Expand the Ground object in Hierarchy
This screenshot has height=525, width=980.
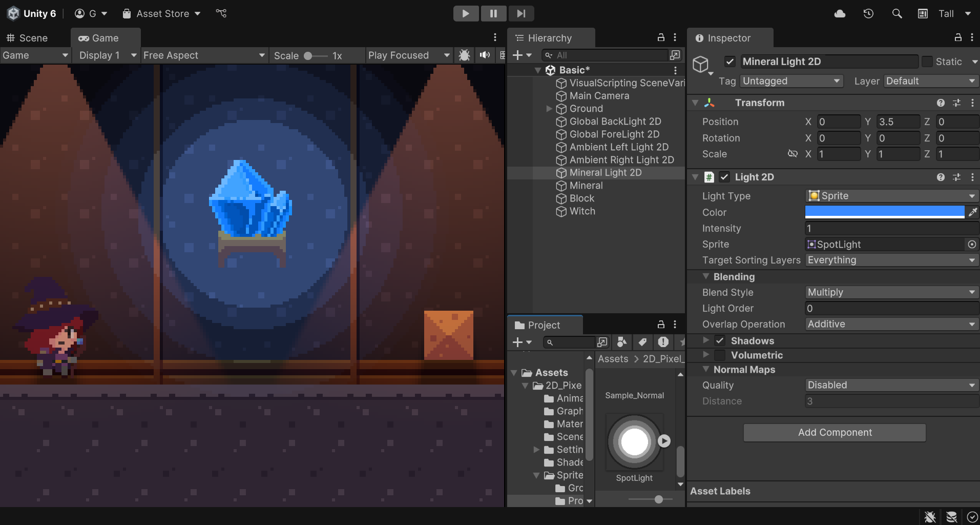(x=549, y=109)
